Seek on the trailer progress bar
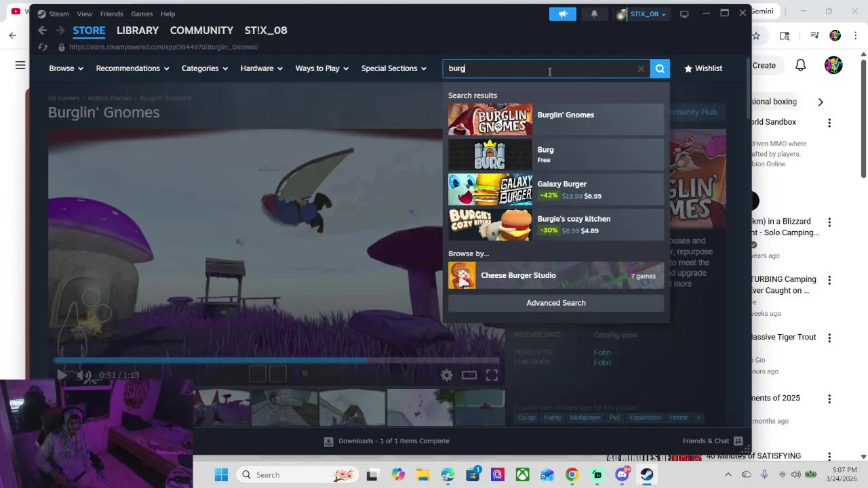 pos(277,360)
